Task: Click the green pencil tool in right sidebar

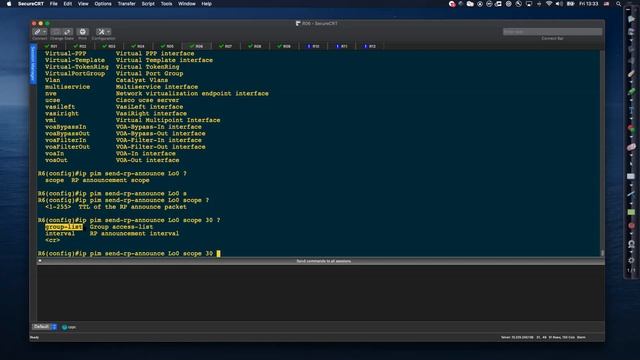Action: click(631, 91)
